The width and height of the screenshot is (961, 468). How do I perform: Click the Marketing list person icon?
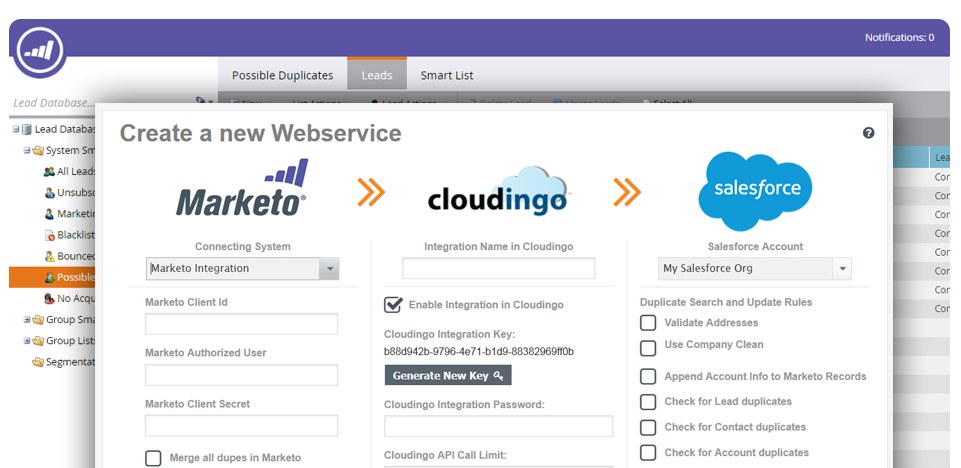pyautogui.click(x=50, y=214)
